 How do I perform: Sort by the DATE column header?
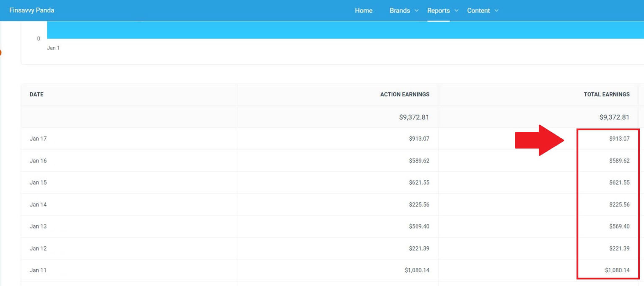tap(36, 95)
